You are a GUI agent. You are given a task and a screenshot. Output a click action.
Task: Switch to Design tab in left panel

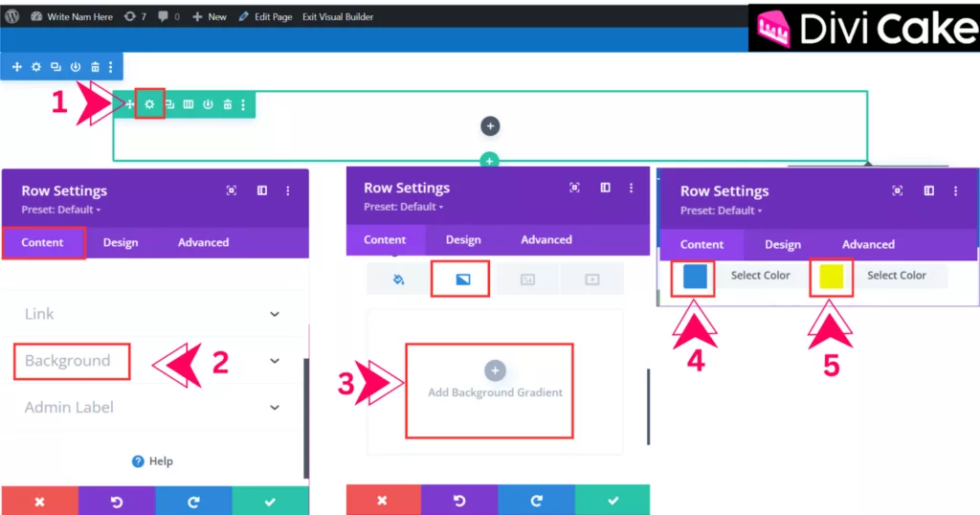121,242
